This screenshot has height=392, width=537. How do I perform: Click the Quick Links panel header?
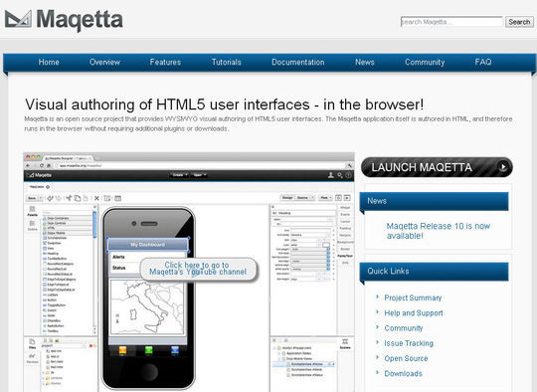pyautogui.click(x=434, y=272)
